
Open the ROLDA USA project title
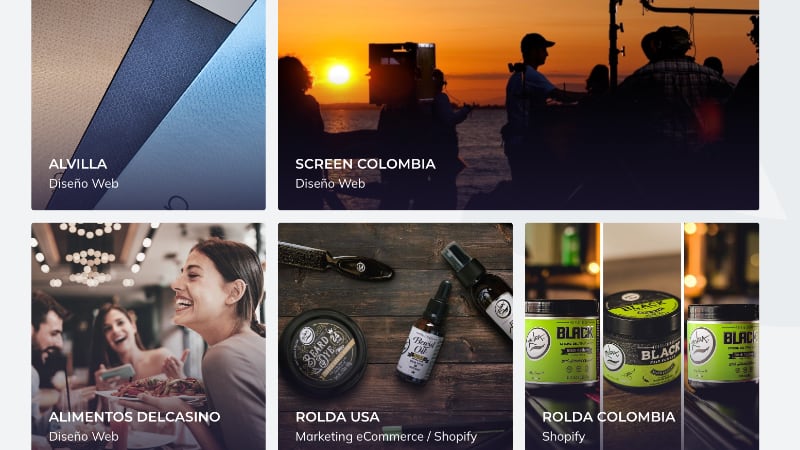point(337,417)
